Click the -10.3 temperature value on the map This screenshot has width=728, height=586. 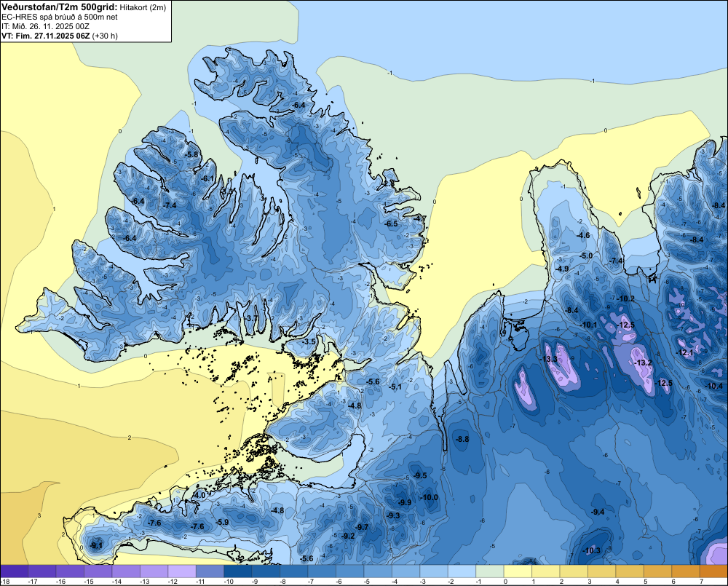click(x=591, y=551)
